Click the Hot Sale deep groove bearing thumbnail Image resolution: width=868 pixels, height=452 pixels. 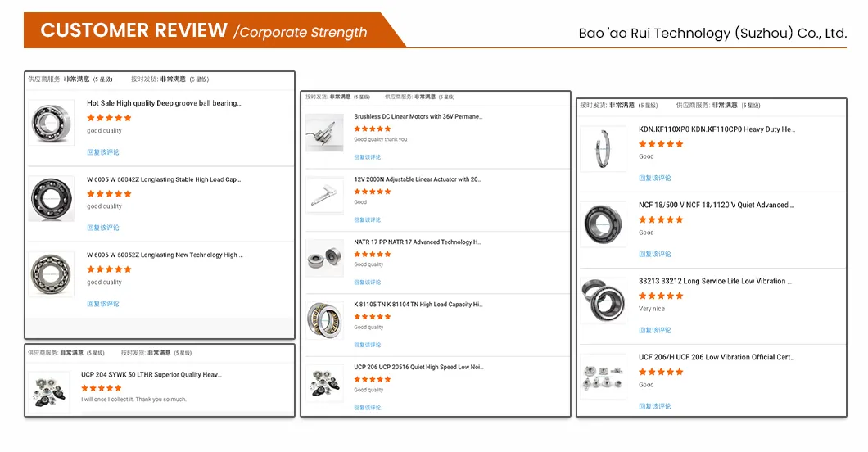[x=52, y=123]
